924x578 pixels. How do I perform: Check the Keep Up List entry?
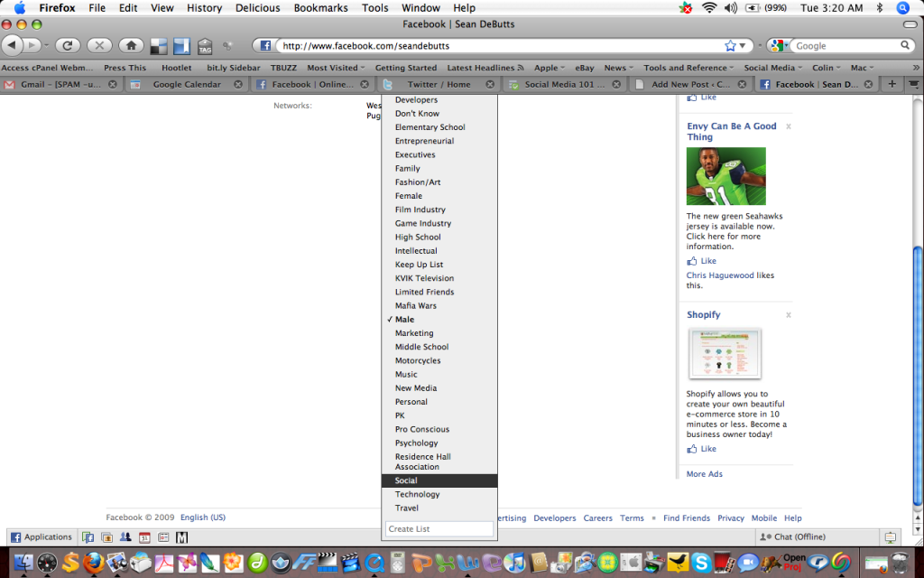[439, 265]
